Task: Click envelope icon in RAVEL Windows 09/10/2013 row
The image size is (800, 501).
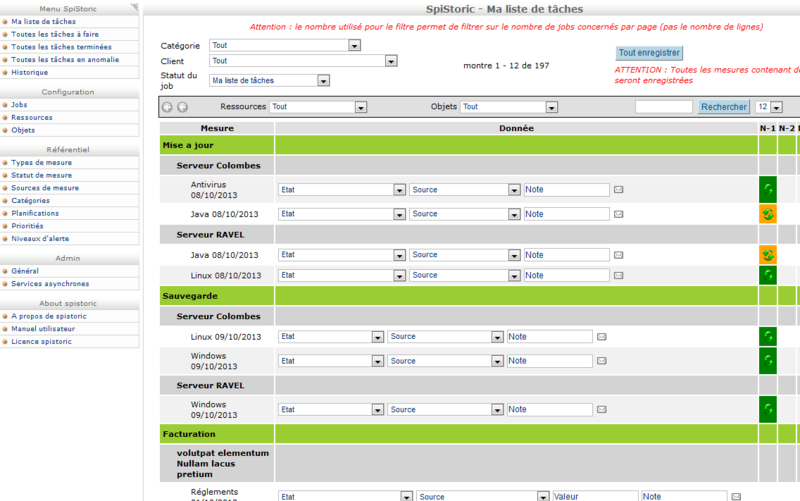Action: (602, 409)
